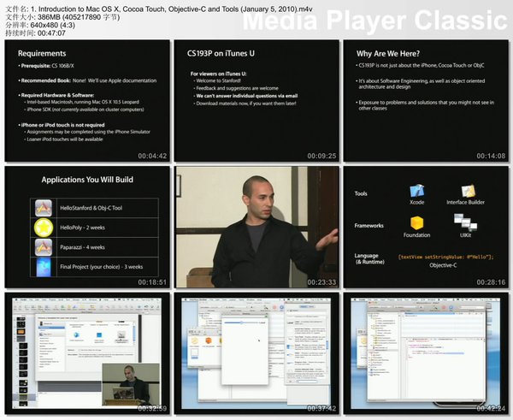Click the Paparazzi - 4 weeks row text
The height and width of the screenshot is (420, 513).
pyautogui.click(x=82, y=247)
